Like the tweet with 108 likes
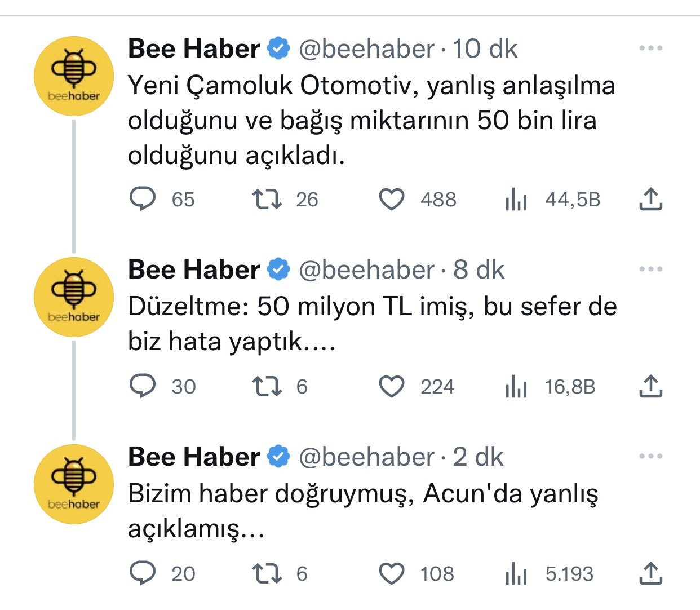The image size is (700, 610). coord(391,574)
